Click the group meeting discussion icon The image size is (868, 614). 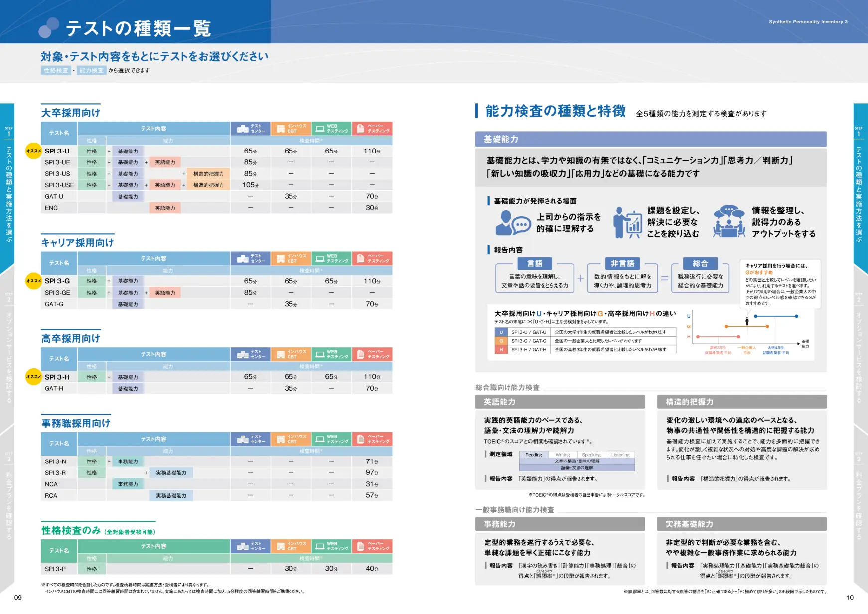(729, 222)
